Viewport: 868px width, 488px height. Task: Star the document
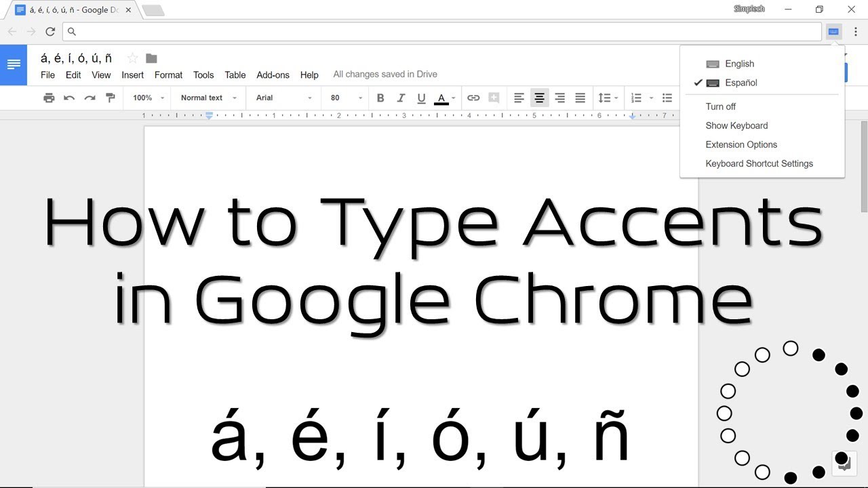(133, 58)
